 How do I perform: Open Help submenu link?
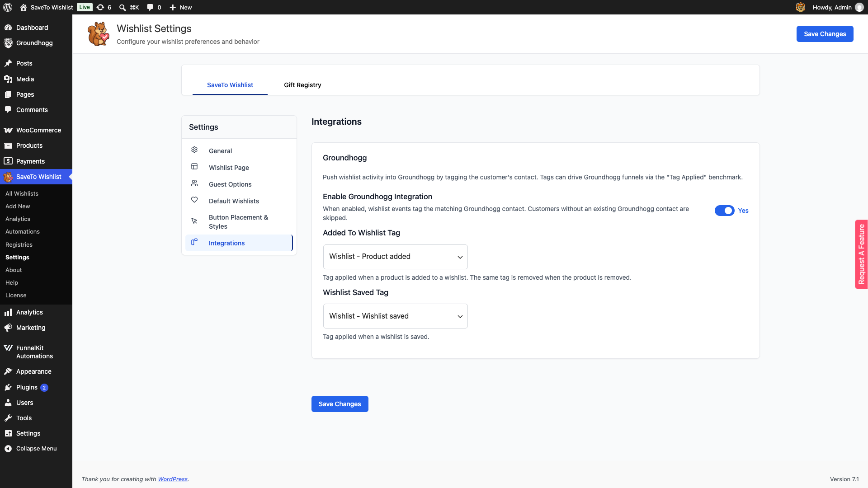[12, 282]
